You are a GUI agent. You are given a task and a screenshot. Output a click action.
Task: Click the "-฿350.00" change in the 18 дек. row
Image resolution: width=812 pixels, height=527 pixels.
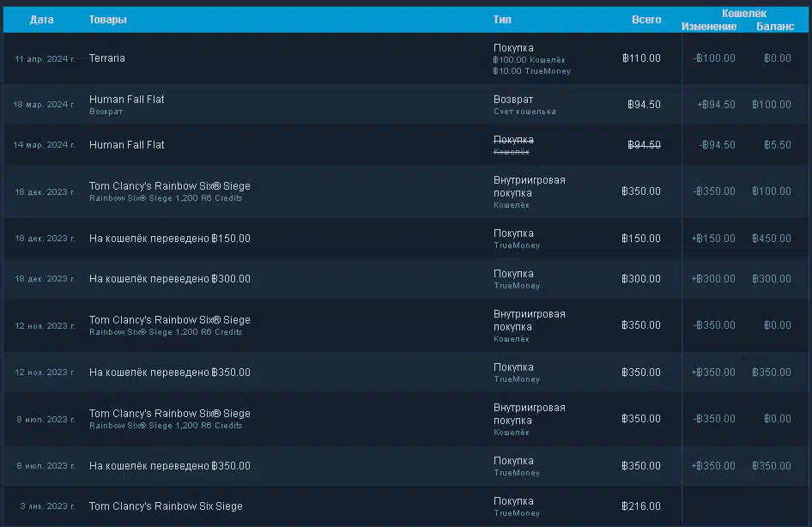(714, 191)
